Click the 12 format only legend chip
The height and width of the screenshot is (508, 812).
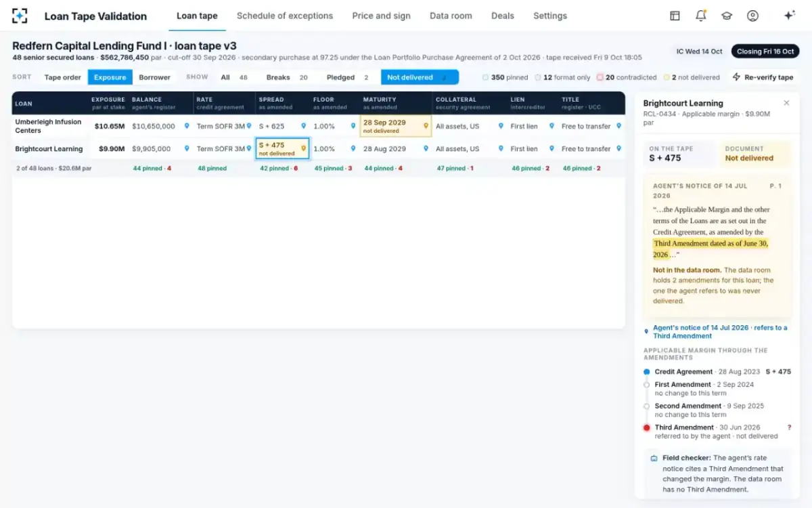click(x=562, y=77)
